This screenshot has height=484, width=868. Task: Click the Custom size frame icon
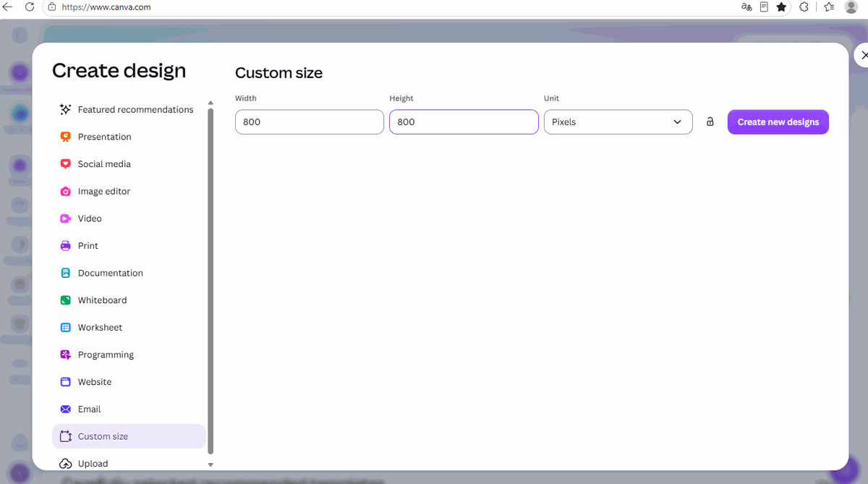(x=66, y=437)
